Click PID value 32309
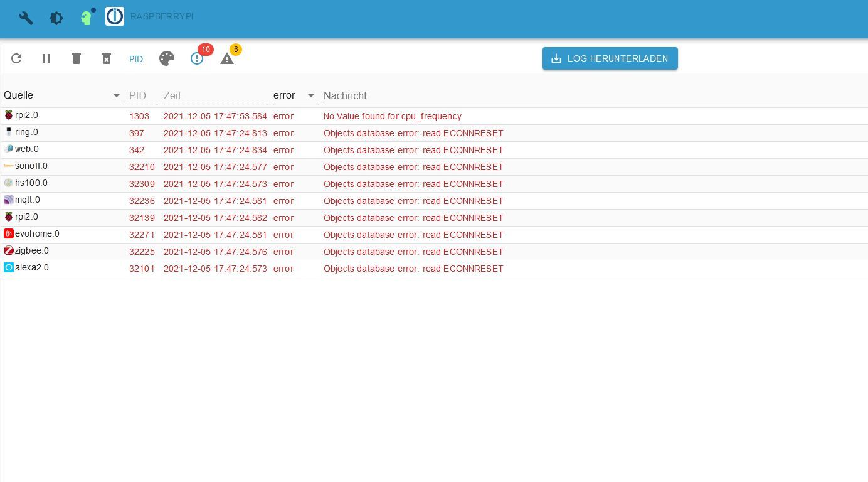This screenshot has width=868, height=482. point(142,184)
